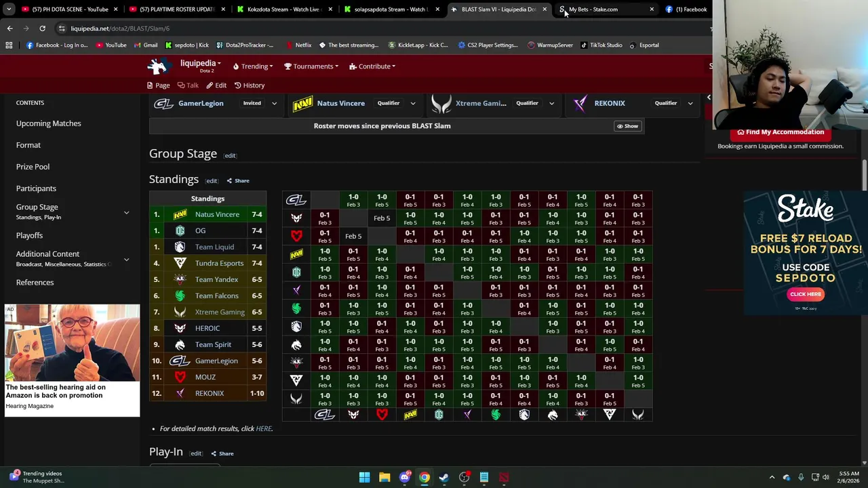Show roster moves since previous BLAST Slam
Image resolution: width=868 pixels, height=488 pixels.
click(x=627, y=126)
